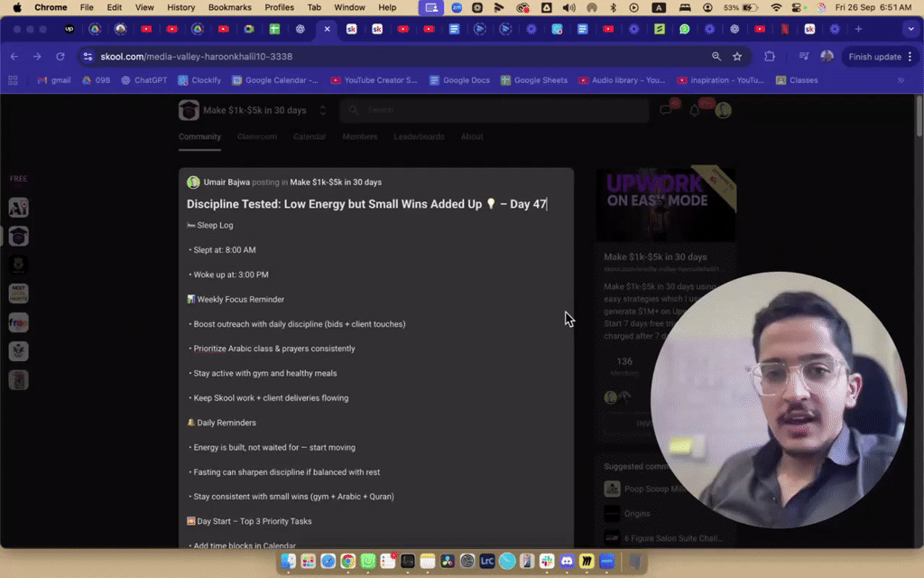
Task: Open the gmail bookmark
Action: [x=53, y=80]
